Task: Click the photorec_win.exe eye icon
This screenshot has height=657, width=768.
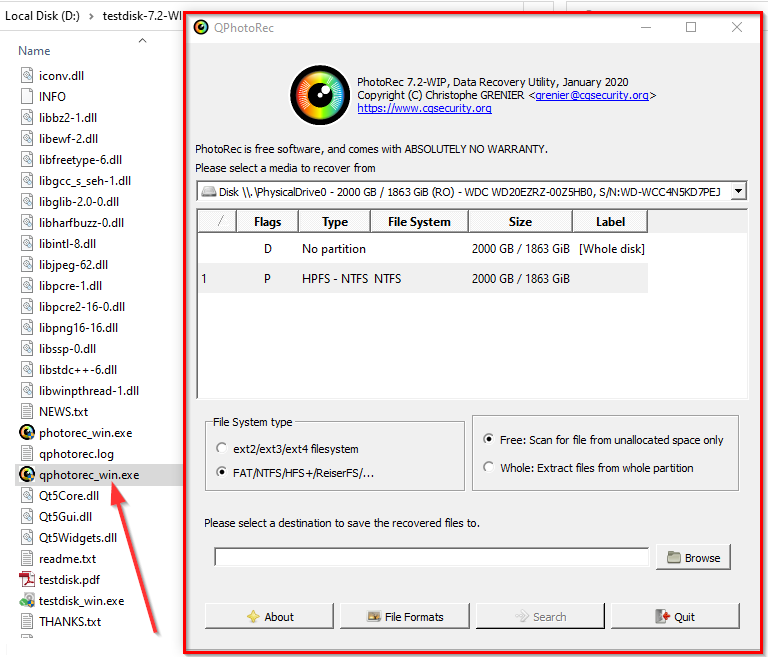Action: [x=27, y=433]
